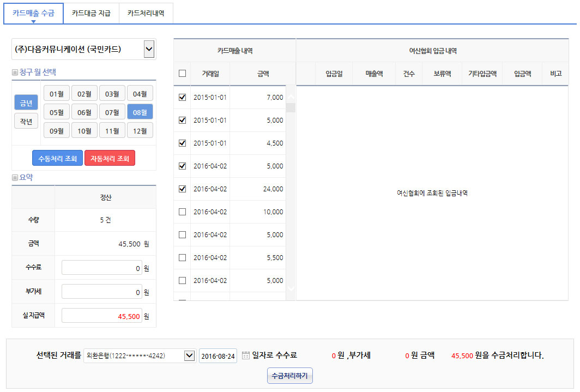Select 작년 for last year
580x392 pixels.
pos(26,121)
